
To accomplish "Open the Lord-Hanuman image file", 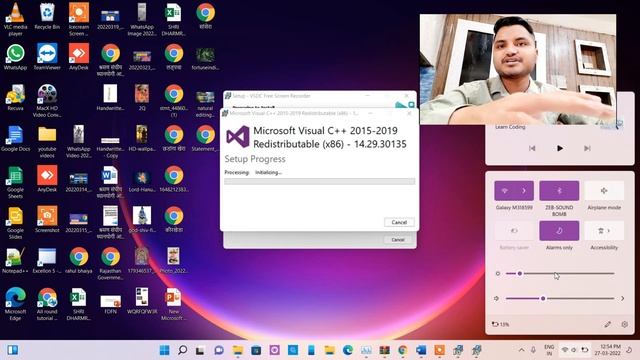I will pyautogui.click(x=142, y=180).
